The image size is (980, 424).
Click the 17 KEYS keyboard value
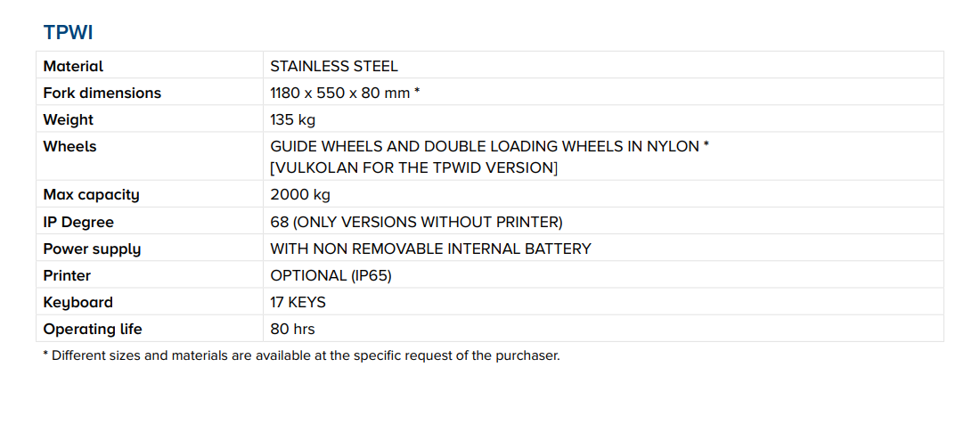(298, 302)
